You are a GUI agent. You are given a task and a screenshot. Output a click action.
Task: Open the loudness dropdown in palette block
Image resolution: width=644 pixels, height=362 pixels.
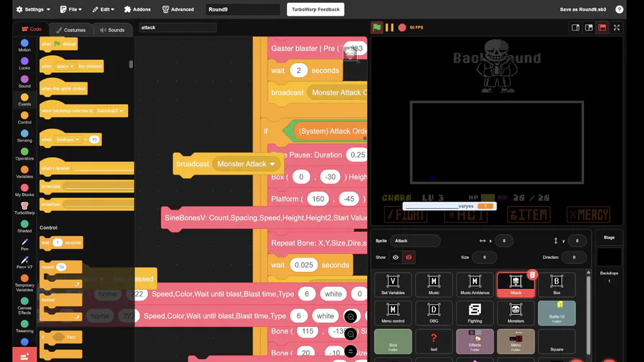68,140
